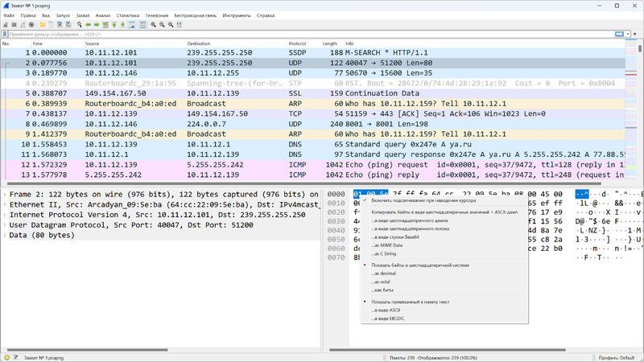Open the Анализ menu
This screenshot has height=362, width=644.
(103, 15)
